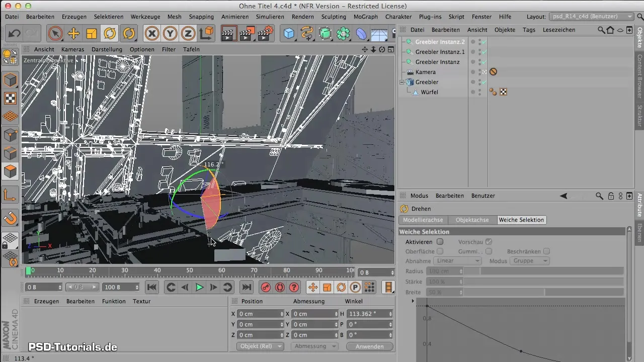Toggle the Beschränken checkbox
644x362 pixels.
[546, 251]
